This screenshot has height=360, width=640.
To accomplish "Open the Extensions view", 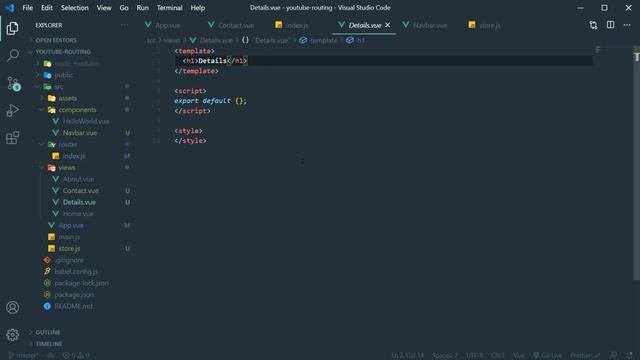I will coord(12,138).
